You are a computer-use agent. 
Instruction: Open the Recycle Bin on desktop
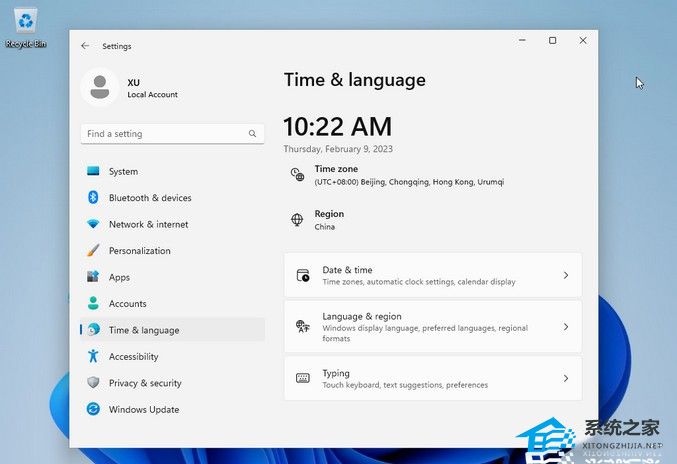coord(26,24)
